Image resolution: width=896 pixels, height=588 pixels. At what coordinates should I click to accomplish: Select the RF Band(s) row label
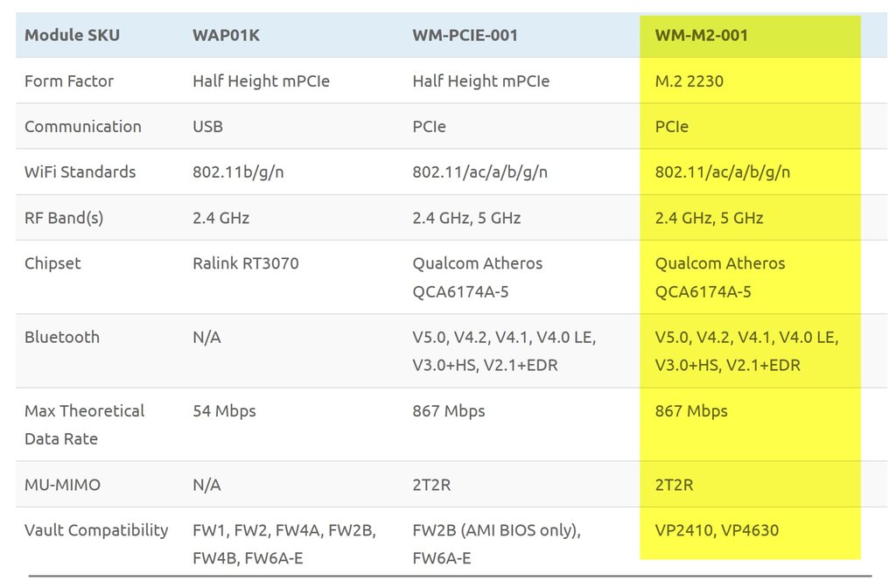click(x=63, y=218)
